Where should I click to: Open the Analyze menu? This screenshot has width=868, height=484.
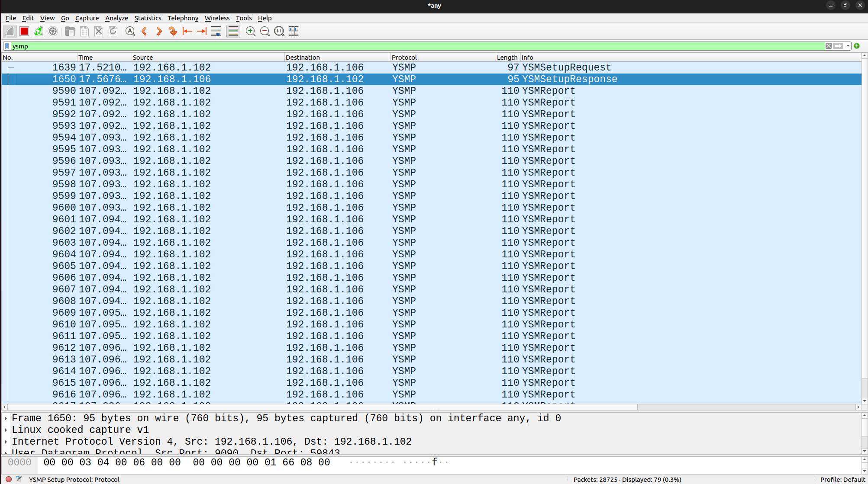point(116,18)
